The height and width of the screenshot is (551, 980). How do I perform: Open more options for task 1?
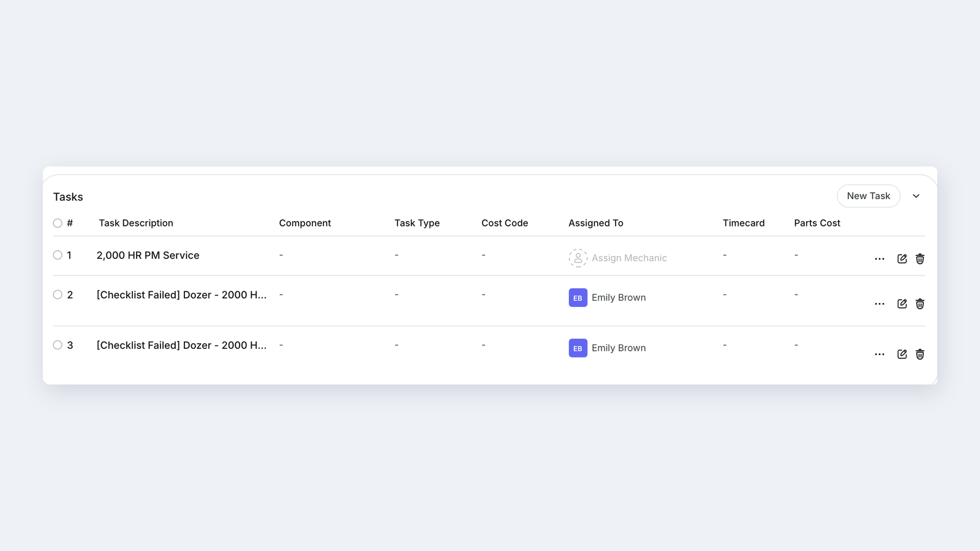pyautogui.click(x=880, y=259)
